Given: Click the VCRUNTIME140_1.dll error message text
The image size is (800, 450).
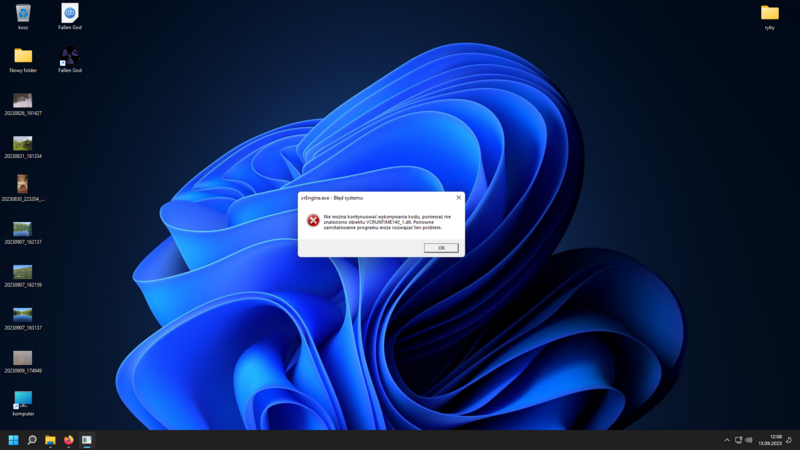Looking at the screenshot, I should (387, 222).
